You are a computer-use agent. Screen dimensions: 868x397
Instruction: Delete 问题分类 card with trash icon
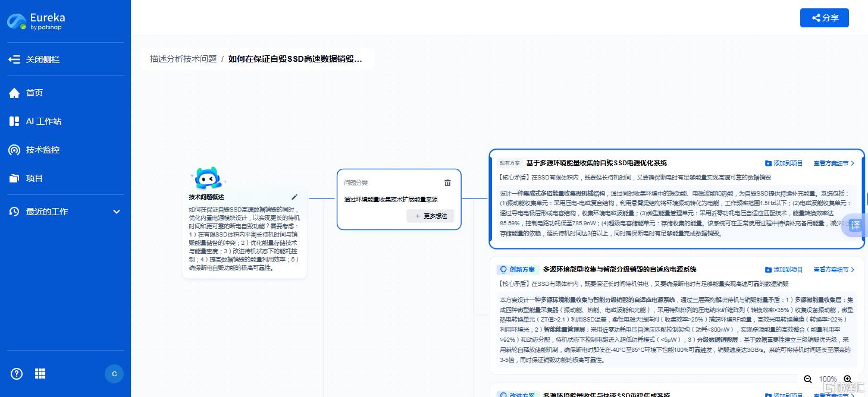click(x=448, y=182)
